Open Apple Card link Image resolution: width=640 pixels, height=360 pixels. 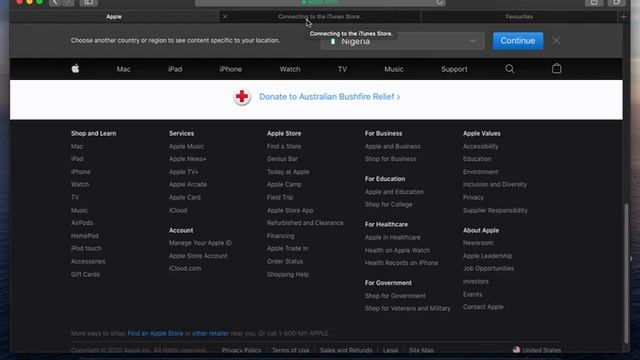pyautogui.click(x=185, y=197)
